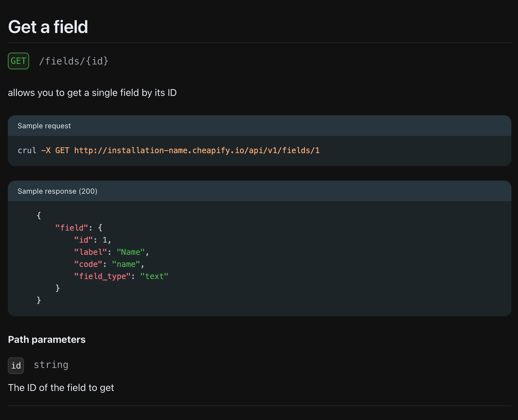Click the "id" key in the JSON response
518x420 pixels.
tap(83, 240)
